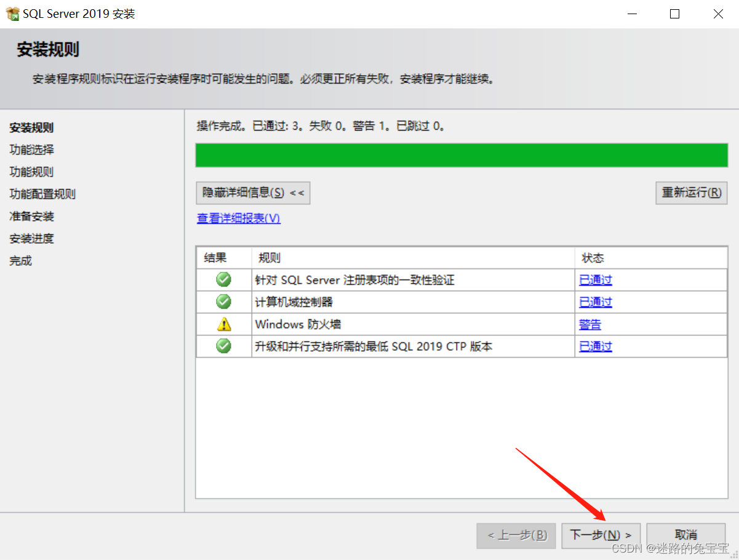Select 功能规则 step in sidebar
The image size is (739, 560).
[31, 172]
